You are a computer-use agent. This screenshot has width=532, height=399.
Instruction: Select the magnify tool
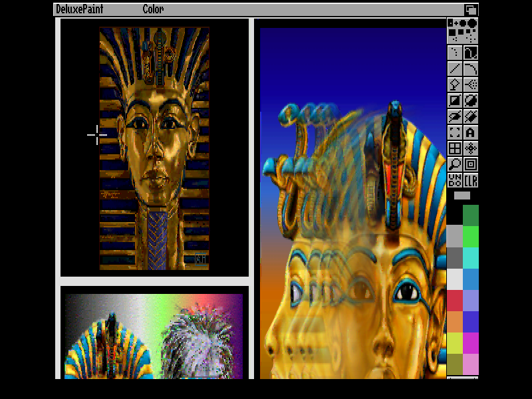(x=455, y=164)
